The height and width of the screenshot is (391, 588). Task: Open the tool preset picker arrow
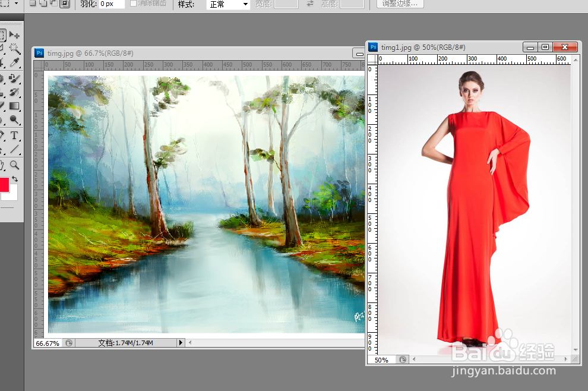point(16,3)
